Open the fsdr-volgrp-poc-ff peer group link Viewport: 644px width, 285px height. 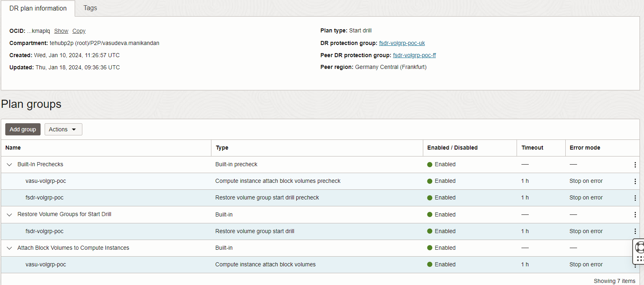414,56
